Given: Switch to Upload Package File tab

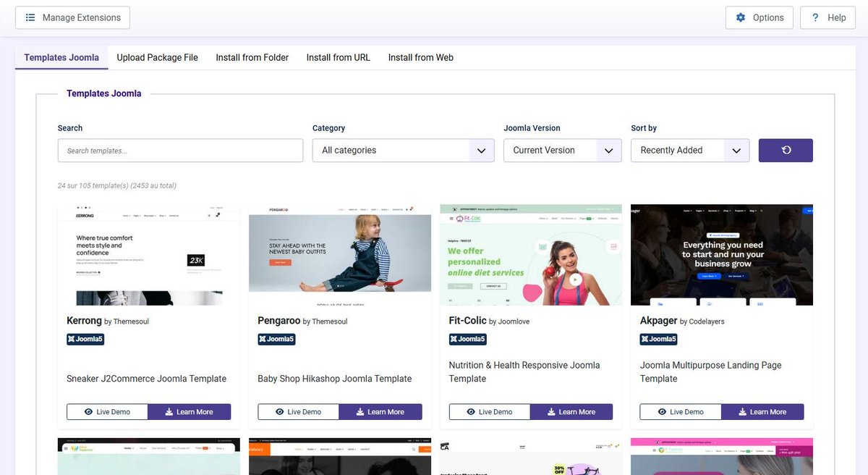Looking at the screenshot, I should [x=157, y=57].
